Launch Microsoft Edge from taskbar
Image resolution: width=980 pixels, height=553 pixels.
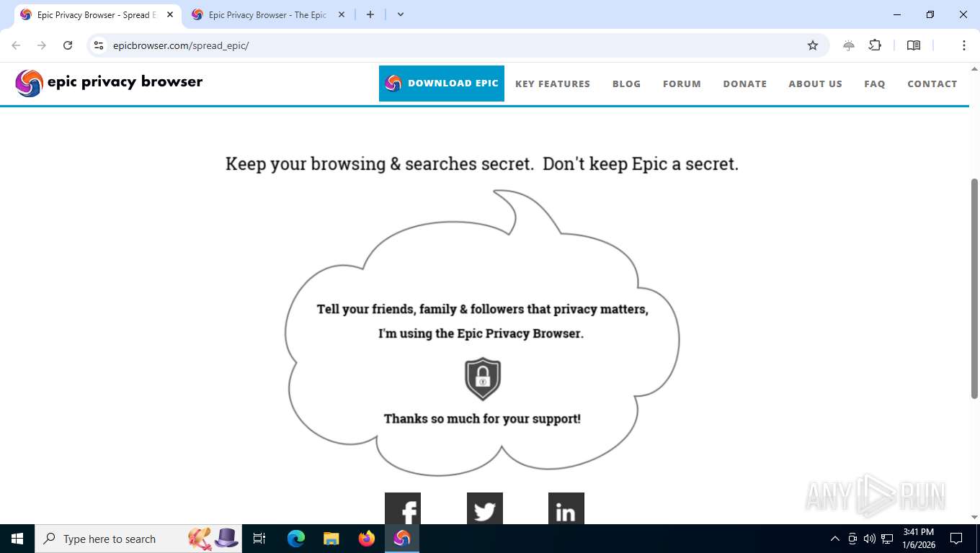(296, 539)
